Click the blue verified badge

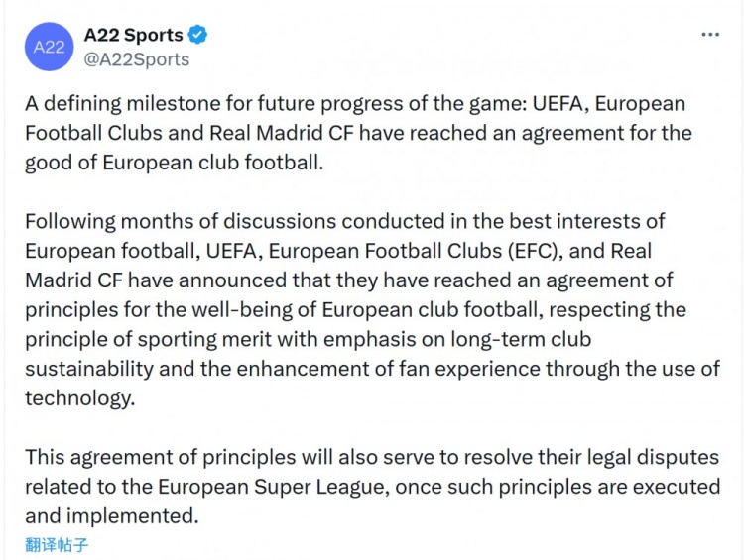click(x=198, y=36)
